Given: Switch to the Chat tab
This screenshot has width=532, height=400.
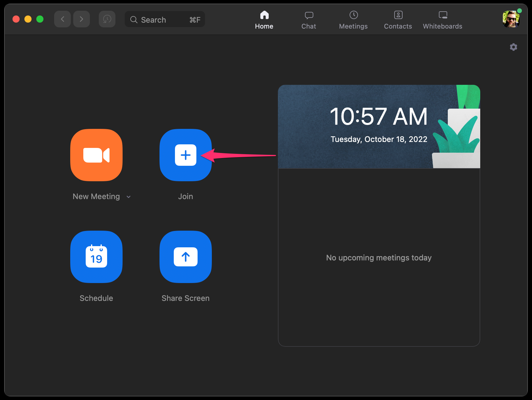Looking at the screenshot, I should coord(309,20).
